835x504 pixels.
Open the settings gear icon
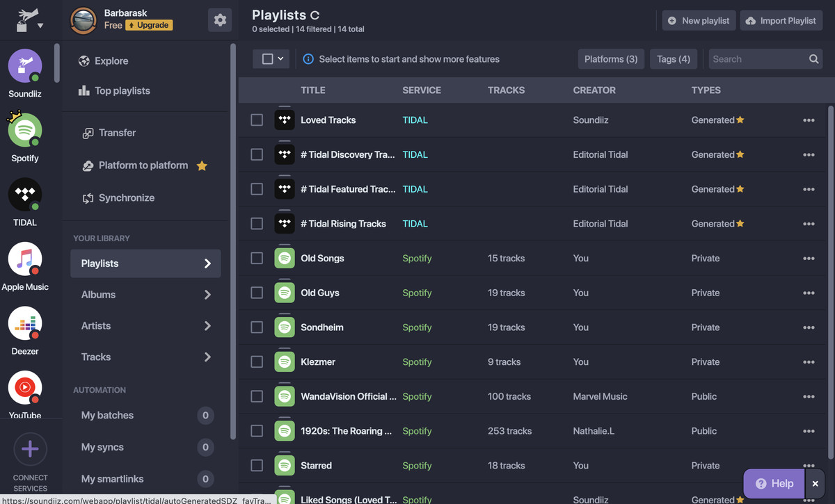[220, 20]
